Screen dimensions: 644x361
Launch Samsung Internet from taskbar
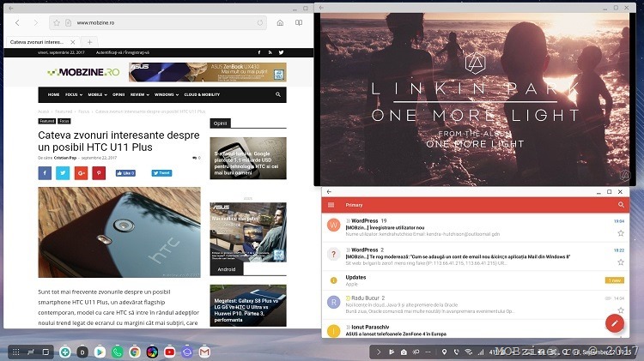tap(187, 352)
